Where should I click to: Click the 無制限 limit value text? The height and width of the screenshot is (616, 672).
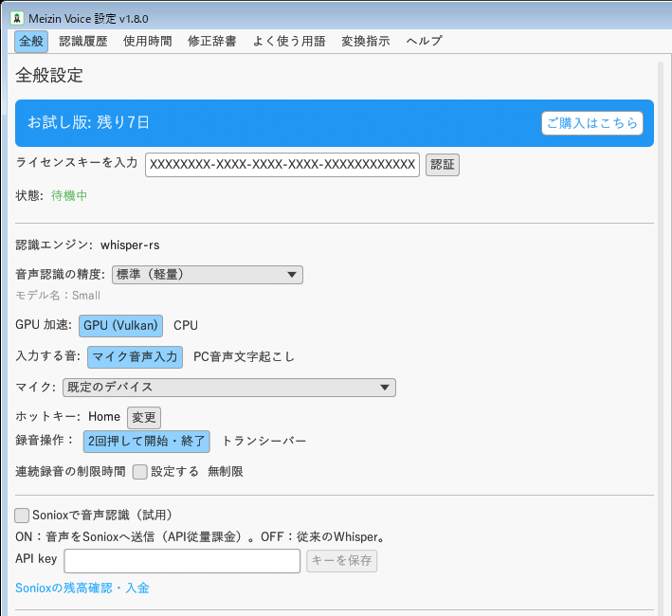click(x=226, y=472)
